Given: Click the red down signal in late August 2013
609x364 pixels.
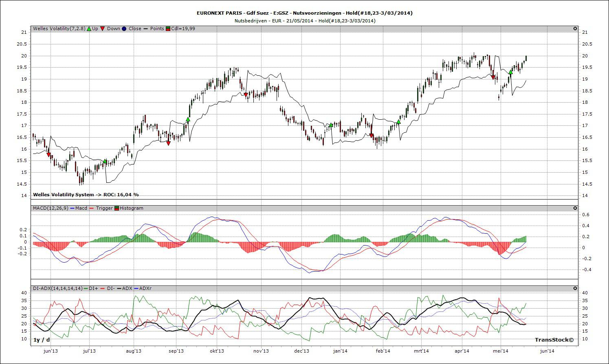Looking at the screenshot, I should click(168, 143).
